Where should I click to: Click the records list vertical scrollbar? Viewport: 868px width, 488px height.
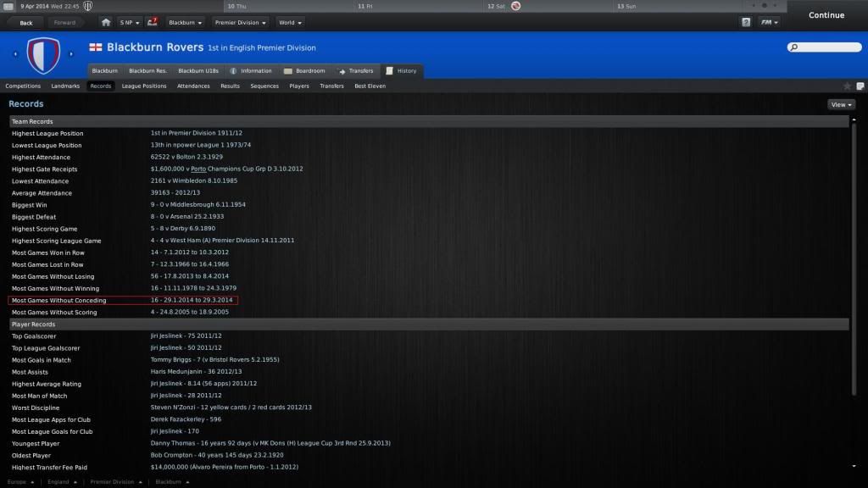pos(854,260)
